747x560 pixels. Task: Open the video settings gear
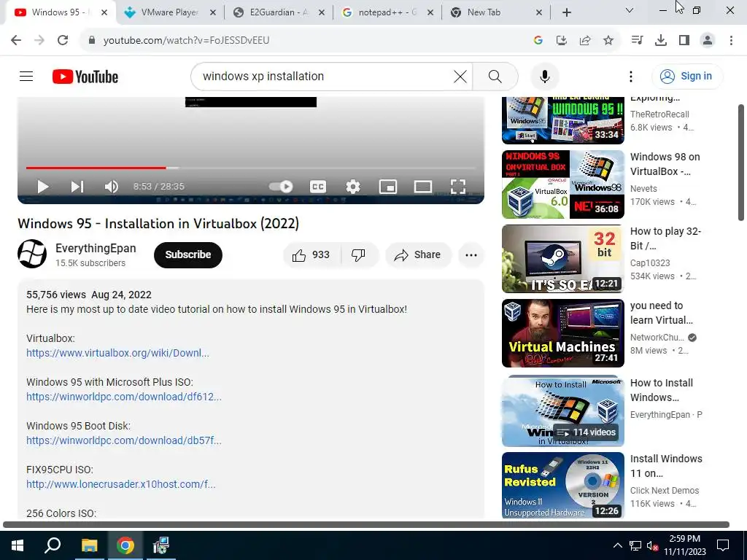point(353,187)
